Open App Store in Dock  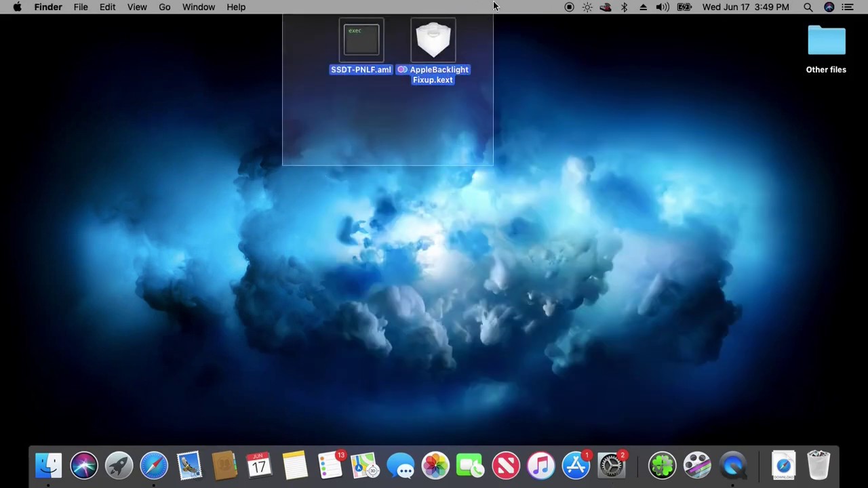tap(576, 466)
